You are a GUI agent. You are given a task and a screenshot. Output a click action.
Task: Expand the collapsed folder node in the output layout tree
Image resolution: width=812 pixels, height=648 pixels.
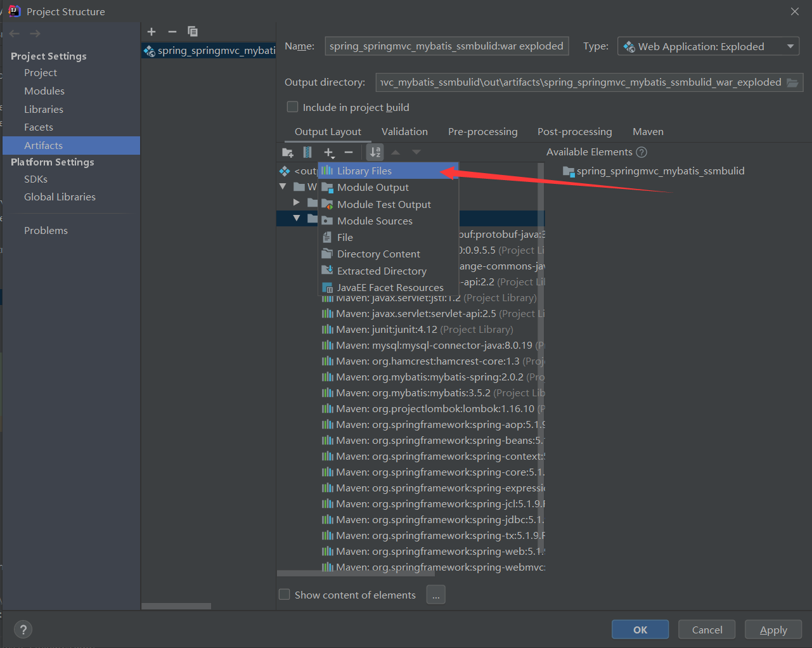295,202
